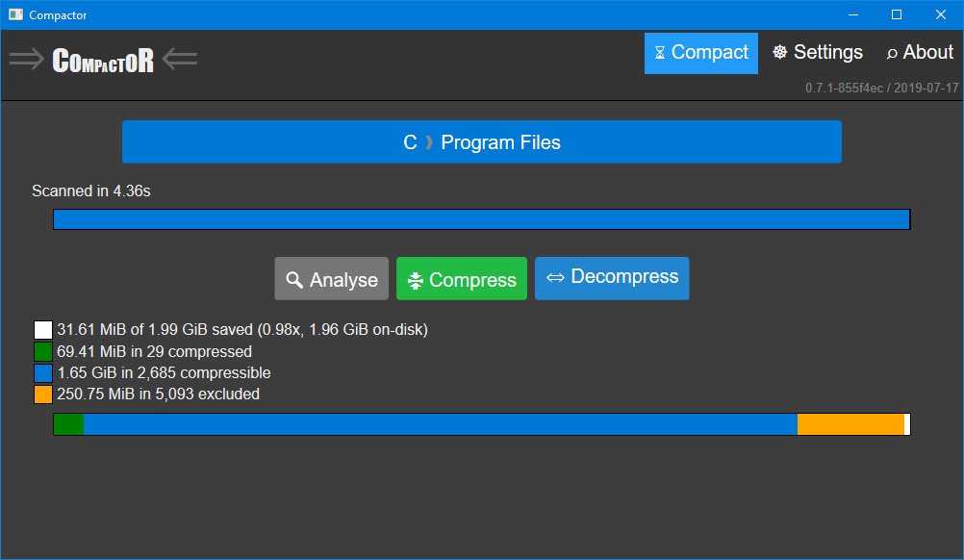Click the green compressed color swatch
964x560 pixels.
click(x=43, y=351)
